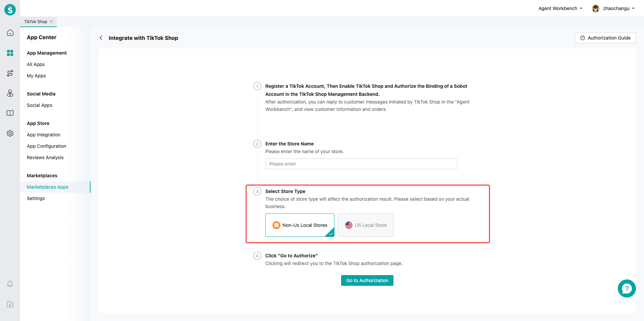Open the App Center grid icon
The image size is (644, 321).
10,53
